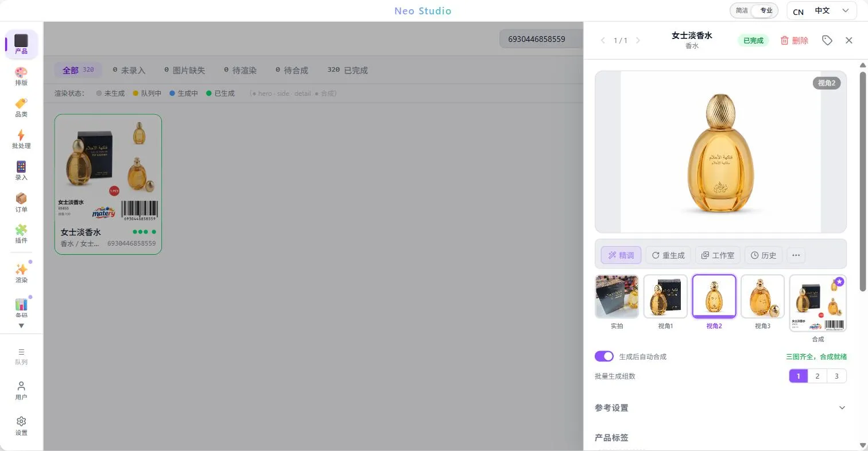The height and width of the screenshot is (451, 868).
Task: Click the 视角2 label on preview
Action: click(827, 83)
